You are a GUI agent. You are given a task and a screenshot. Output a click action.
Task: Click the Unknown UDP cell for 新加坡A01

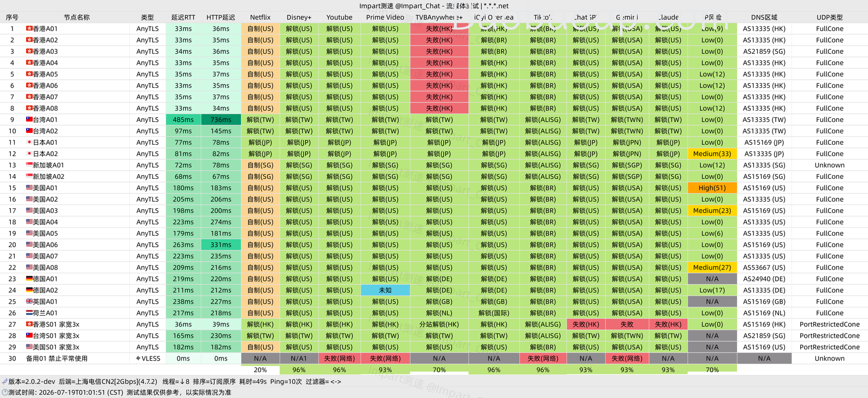click(x=830, y=165)
